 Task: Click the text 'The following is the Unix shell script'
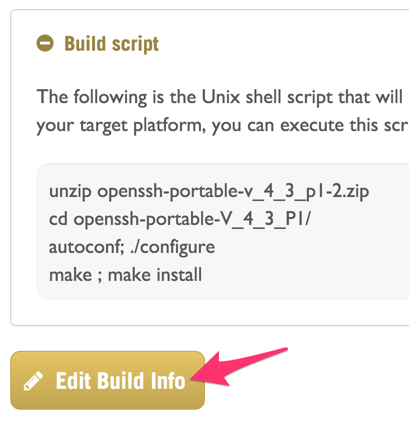pos(183,97)
